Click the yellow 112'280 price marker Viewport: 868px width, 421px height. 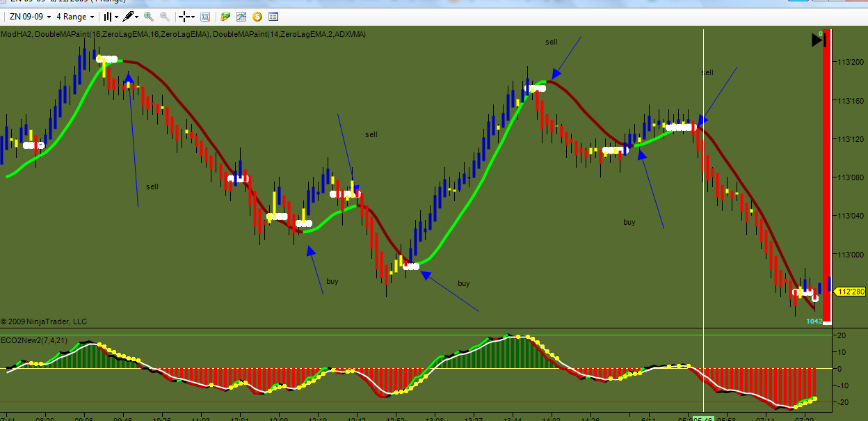click(851, 292)
